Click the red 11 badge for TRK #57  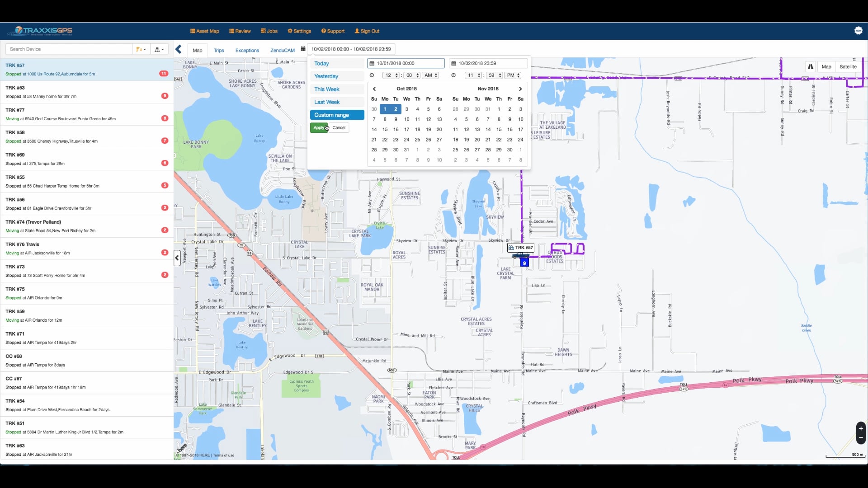[164, 74]
